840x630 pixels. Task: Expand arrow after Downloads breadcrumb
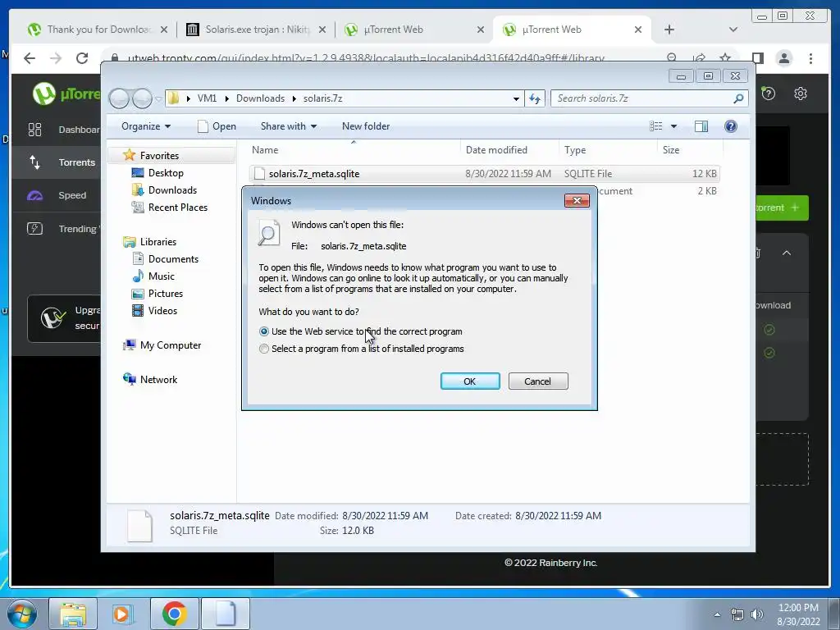pos(294,98)
